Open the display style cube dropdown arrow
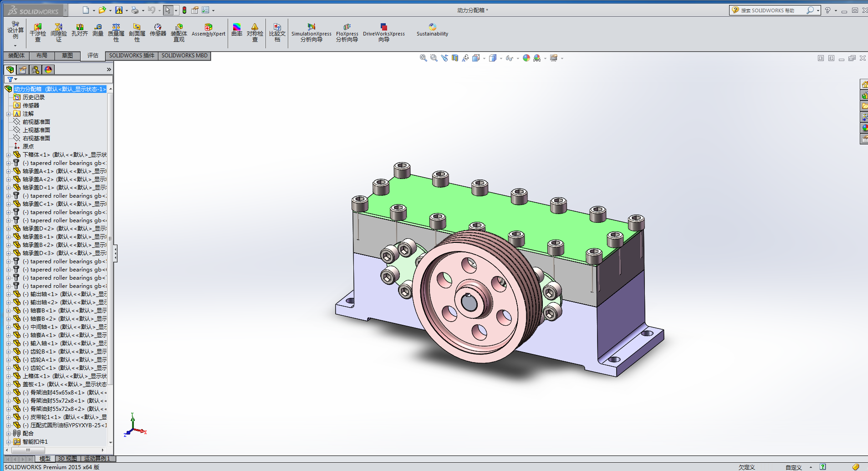 pyautogui.click(x=501, y=58)
